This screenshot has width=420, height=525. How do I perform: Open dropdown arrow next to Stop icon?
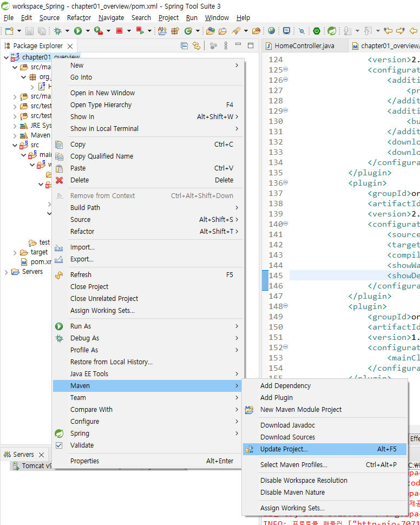tap(129, 31)
